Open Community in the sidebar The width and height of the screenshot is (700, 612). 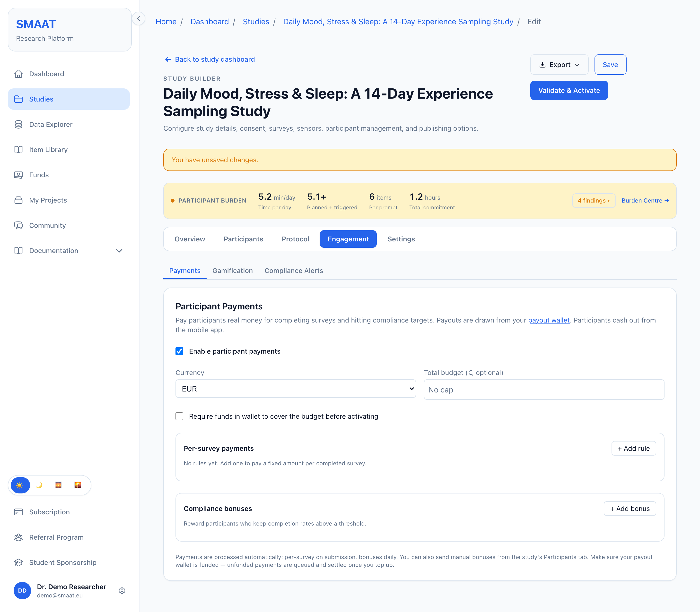[69, 225]
